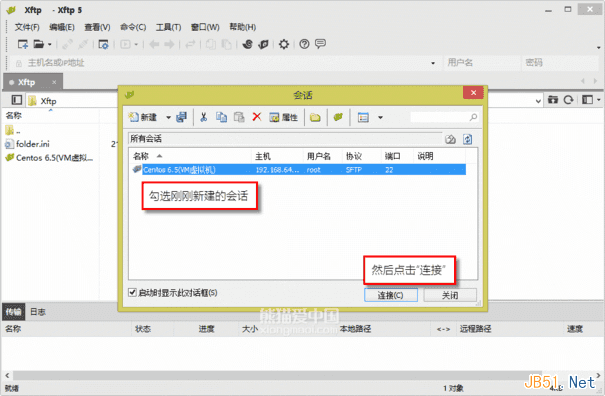This screenshot has height=396, width=605.
Task: Click the red X delete session icon
Action: click(x=257, y=117)
